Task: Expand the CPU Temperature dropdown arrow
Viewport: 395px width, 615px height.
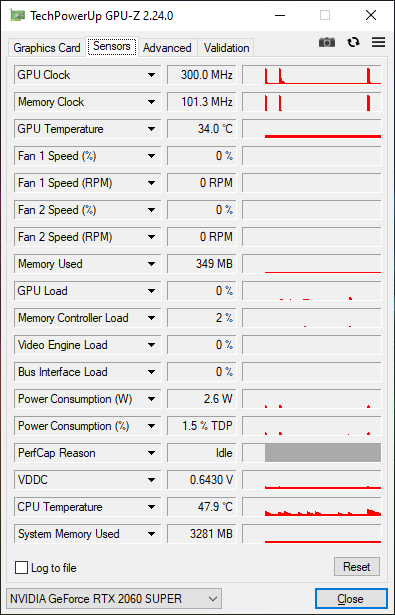Action: [x=151, y=507]
